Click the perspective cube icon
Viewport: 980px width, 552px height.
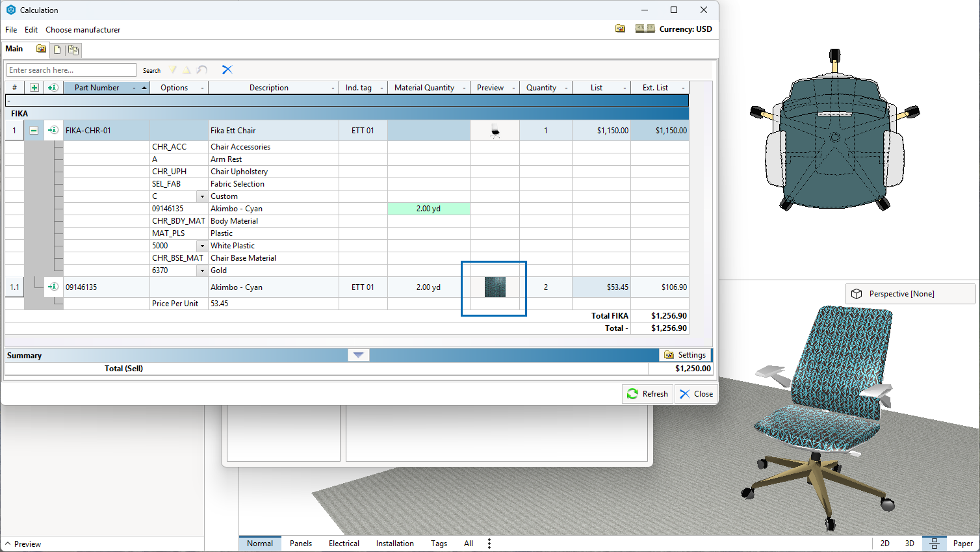tap(857, 294)
